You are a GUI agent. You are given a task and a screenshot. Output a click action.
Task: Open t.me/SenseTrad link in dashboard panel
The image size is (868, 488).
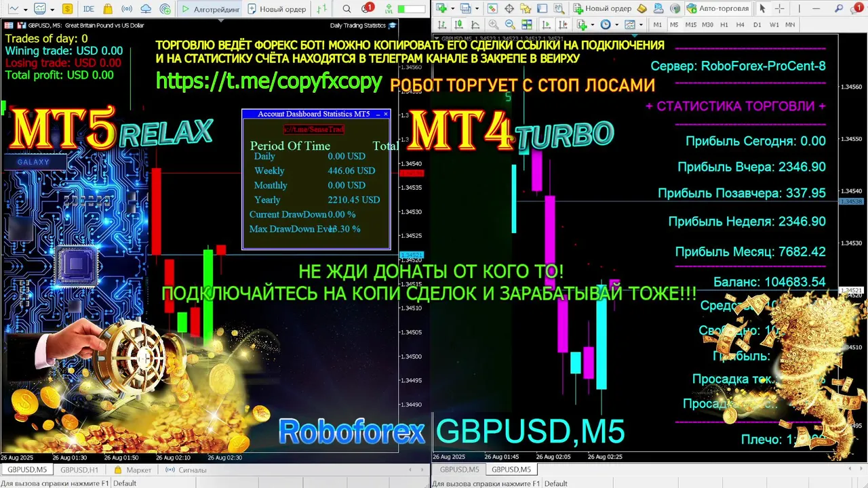click(x=313, y=129)
